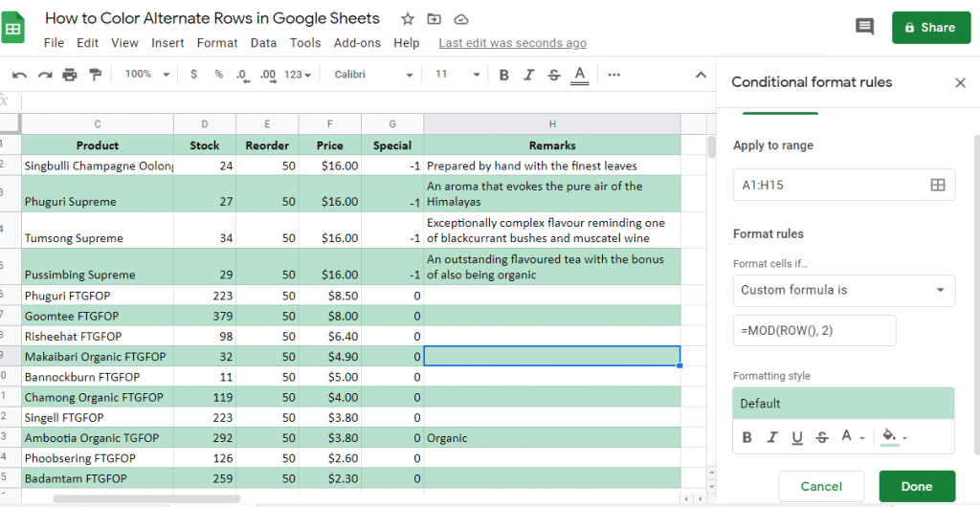Select column F header
This screenshot has height=507, width=980.
329,124
